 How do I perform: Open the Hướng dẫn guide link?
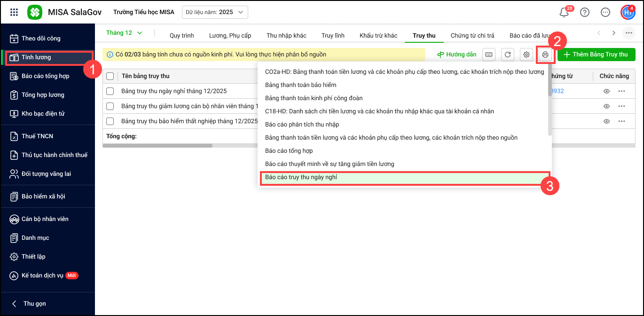tap(456, 55)
